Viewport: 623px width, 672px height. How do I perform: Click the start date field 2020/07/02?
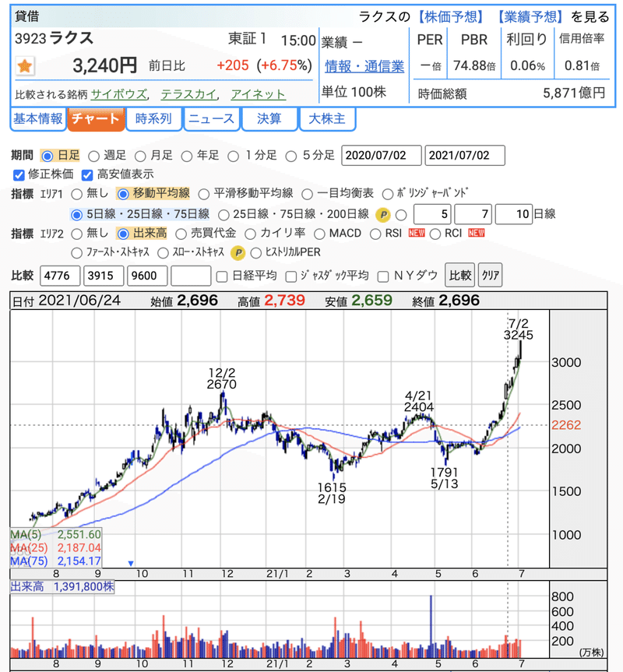click(x=382, y=155)
